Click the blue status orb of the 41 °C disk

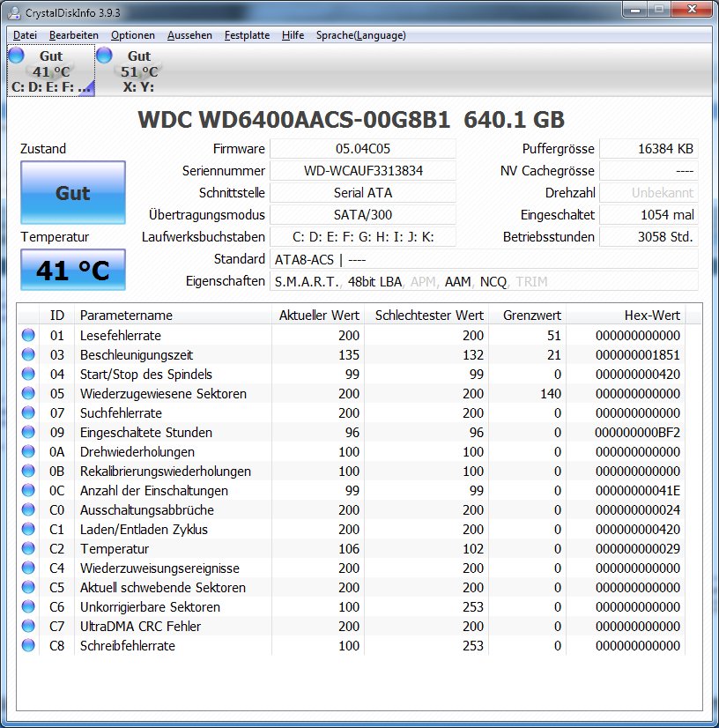coord(16,56)
